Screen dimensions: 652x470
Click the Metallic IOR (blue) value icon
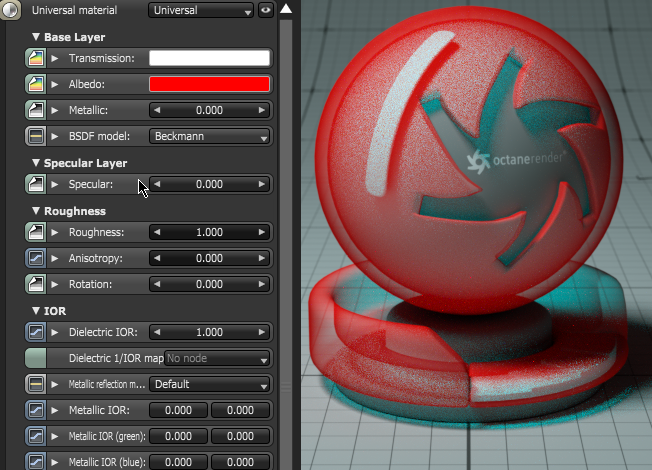36,462
